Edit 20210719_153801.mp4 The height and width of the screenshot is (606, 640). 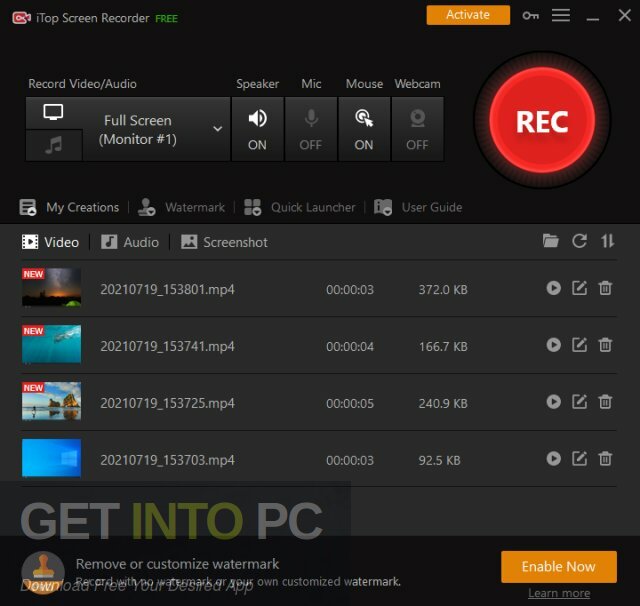pyautogui.click(x=580, y=288)
